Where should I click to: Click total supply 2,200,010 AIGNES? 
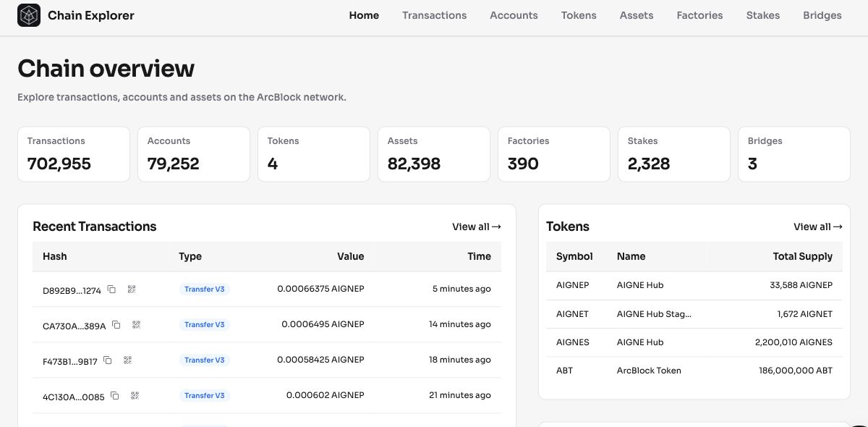tap(793, 342)
